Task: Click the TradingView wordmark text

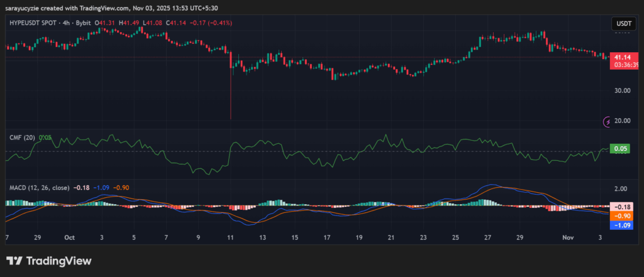Action: tap(58, 261)
